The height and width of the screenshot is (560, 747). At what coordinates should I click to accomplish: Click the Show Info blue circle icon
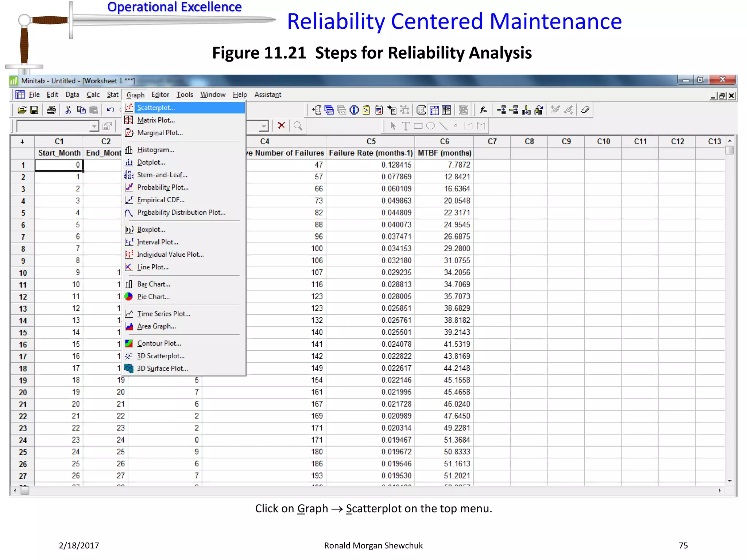click(x=354, y=110)
